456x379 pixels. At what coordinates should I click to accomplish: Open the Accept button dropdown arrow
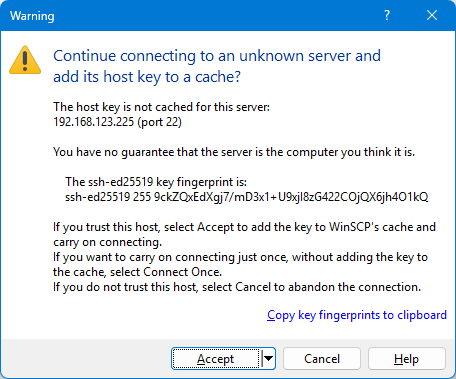[268, 359]
